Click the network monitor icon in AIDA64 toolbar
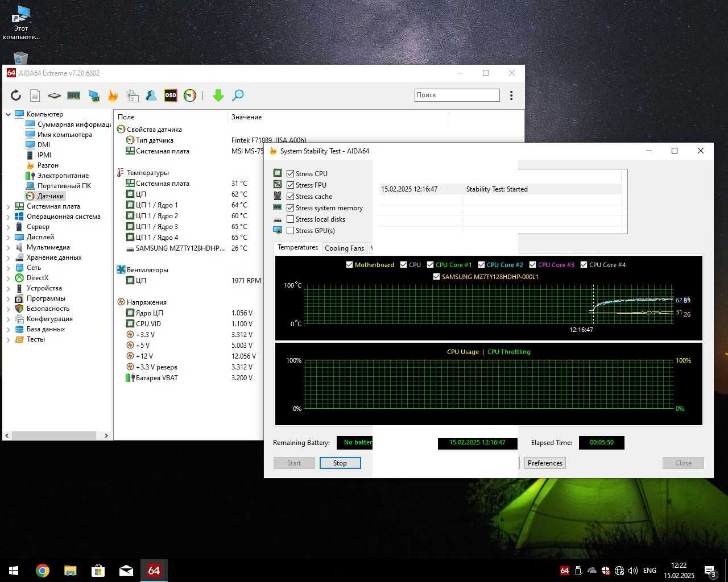 [93, 95]
